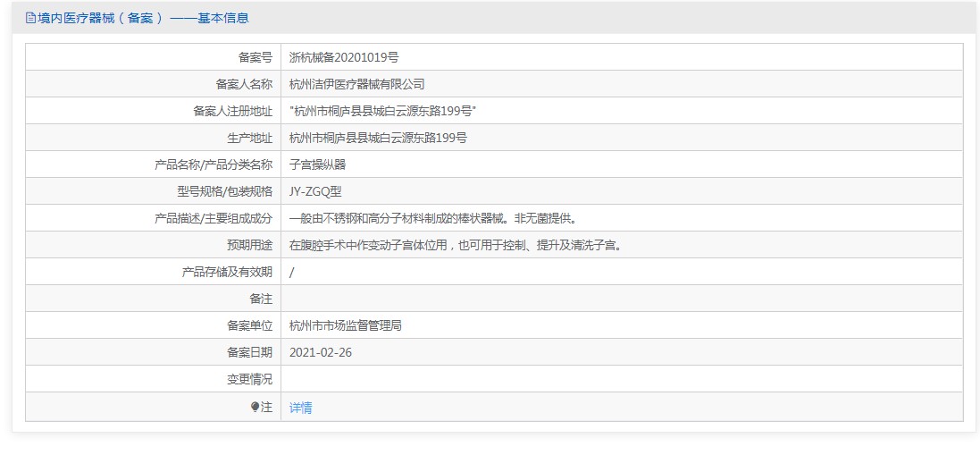Image resolution: width=980 pixels, height=455 pixels.
Task: Click the 产品描述/主要组成成分 label
Action: click(214, 219)
